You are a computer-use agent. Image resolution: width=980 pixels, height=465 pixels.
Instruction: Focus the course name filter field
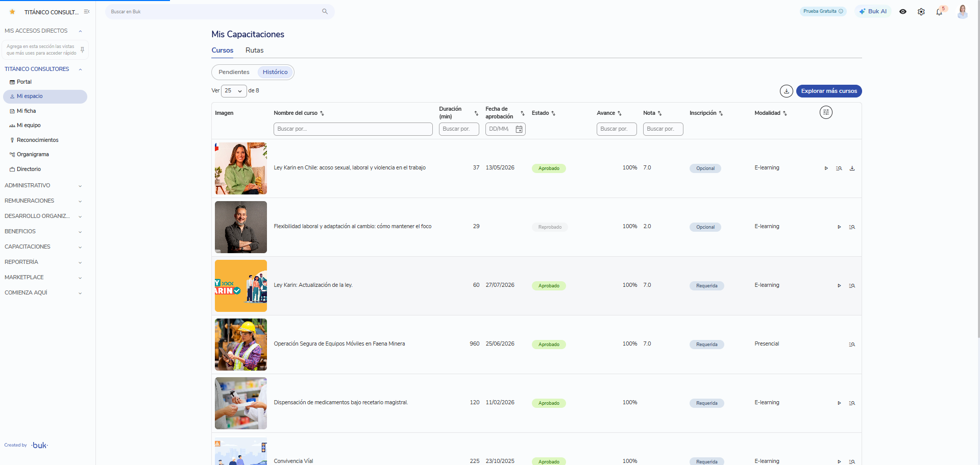tap(353, 129)
